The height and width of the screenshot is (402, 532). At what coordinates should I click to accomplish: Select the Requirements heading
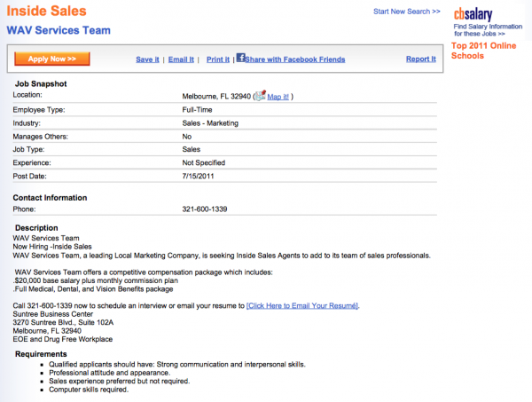tap(41, 354)
